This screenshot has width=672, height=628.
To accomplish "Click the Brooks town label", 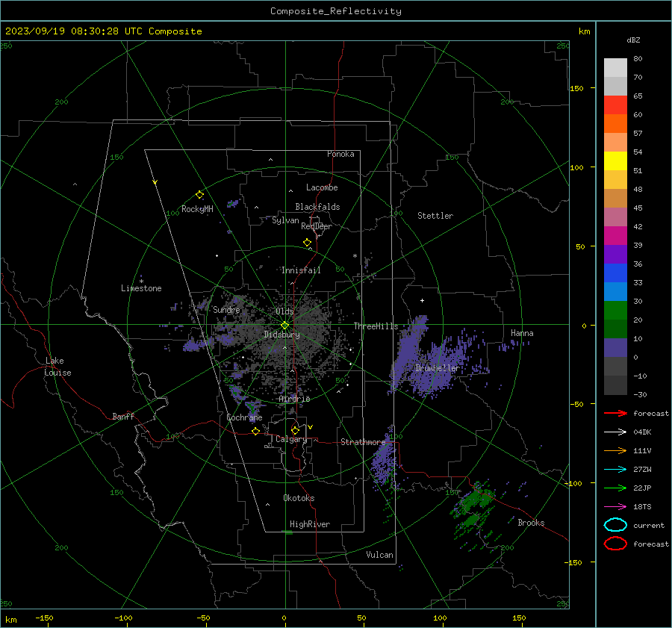I will click(531, 523).
